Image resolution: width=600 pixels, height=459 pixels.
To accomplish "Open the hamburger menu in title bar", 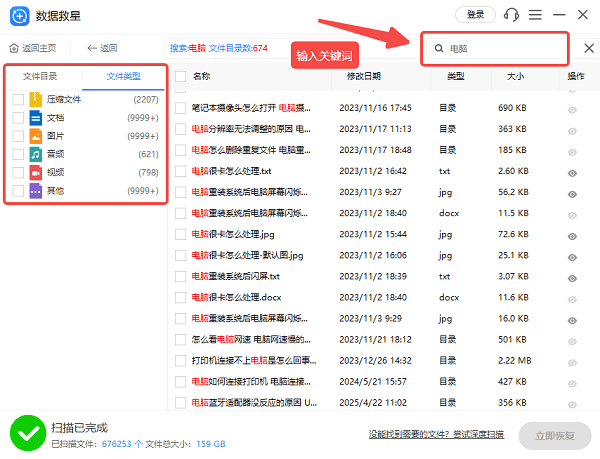I will tap(536, 15).
